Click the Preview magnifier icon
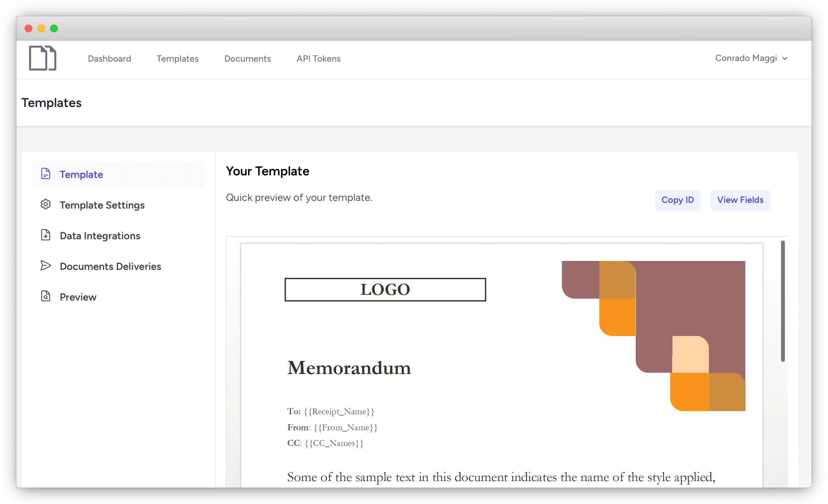The width and height of the screenshot is (828, 504). pyautogui.click(x=46, y=297)
